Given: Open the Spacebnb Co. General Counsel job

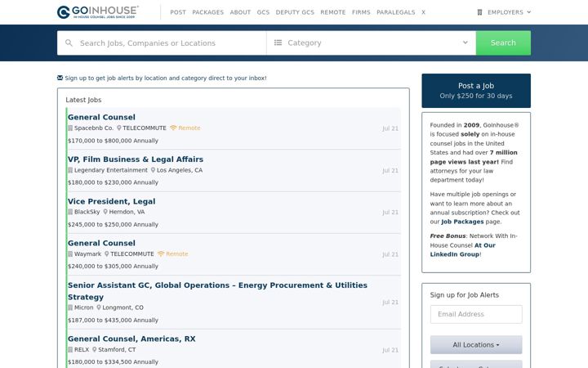Looking at the screenshot, I should pos(101,117).
